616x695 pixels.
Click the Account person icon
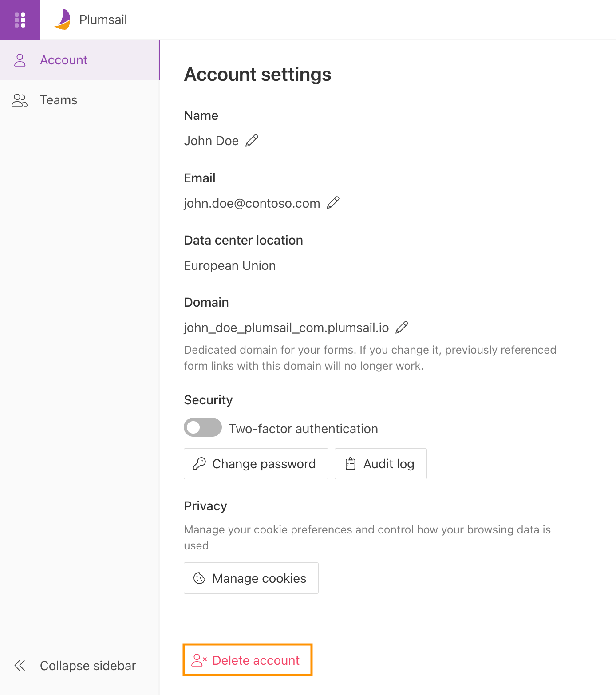pos(20,60)
